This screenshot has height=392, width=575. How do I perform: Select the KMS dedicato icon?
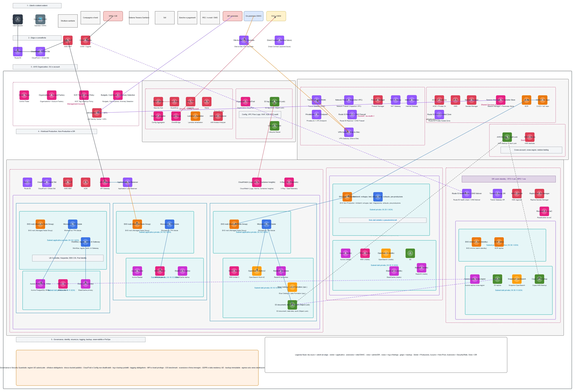pyautogui.click(x=530, y=137)
